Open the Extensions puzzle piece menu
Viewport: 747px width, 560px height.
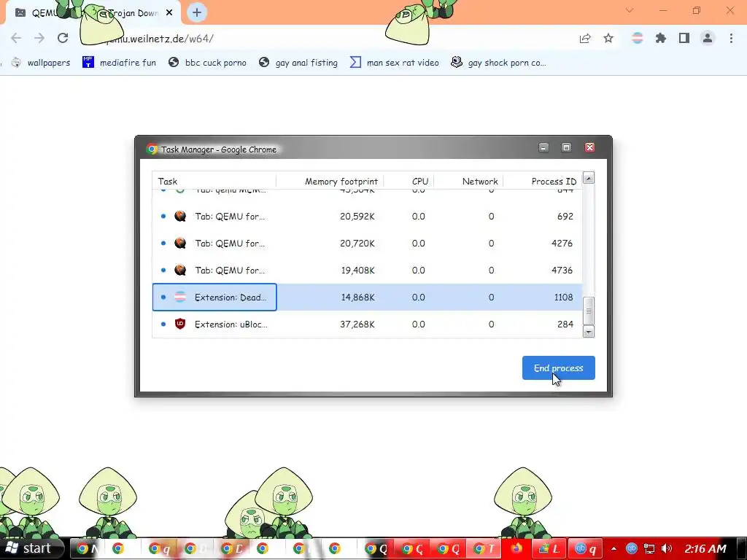[661, 38]
